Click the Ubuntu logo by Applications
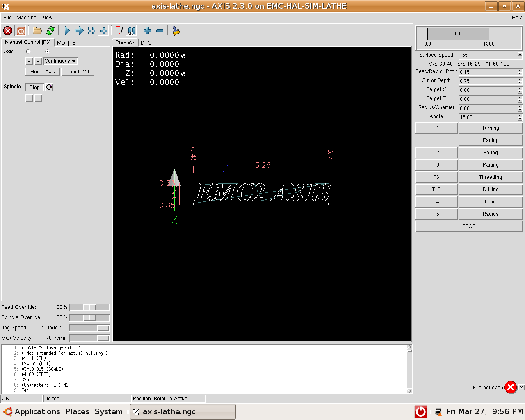Screen dimensions: 525x420 pyautogui.click(x=7, y=412)
